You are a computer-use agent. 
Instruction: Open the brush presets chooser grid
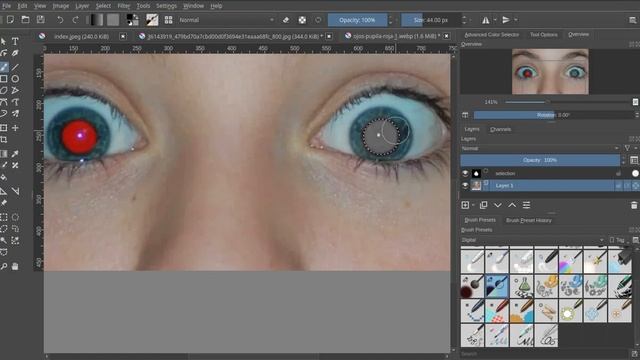(x=168, y=20)
